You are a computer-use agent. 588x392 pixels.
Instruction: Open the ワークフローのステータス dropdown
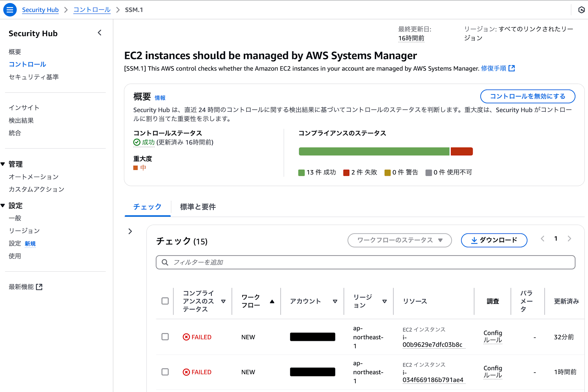[400, 240]
